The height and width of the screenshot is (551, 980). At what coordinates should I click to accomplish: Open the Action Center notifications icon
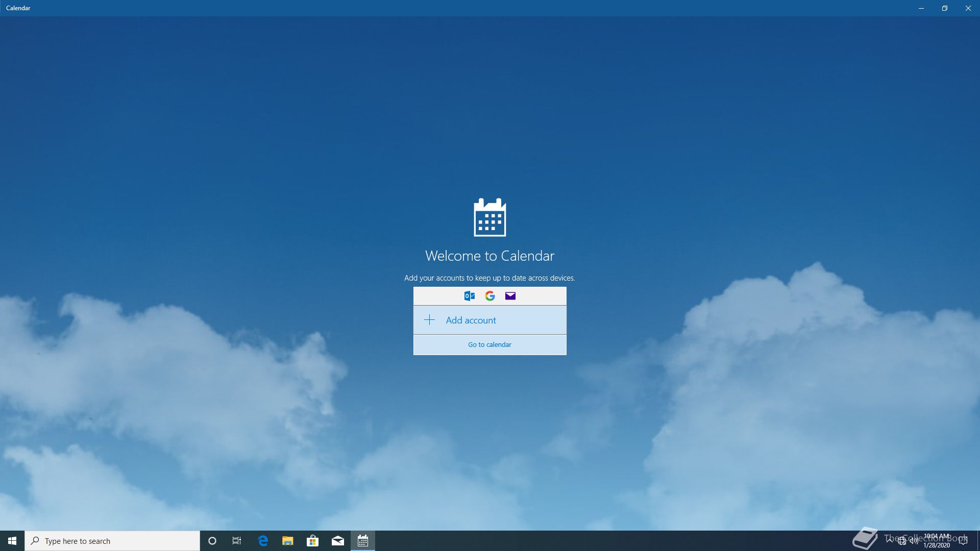tap(963, 541)
